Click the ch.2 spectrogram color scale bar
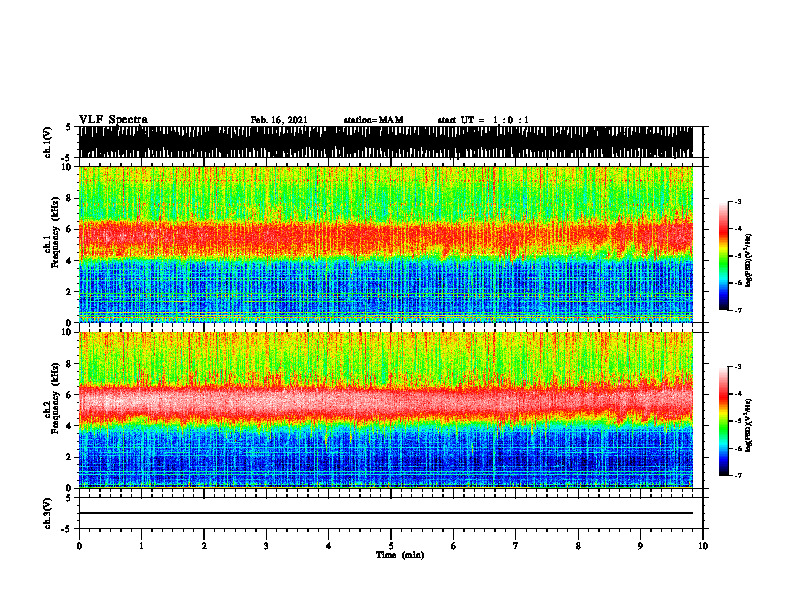This screenshot has height=612, width=792. [x=724, y=421]
